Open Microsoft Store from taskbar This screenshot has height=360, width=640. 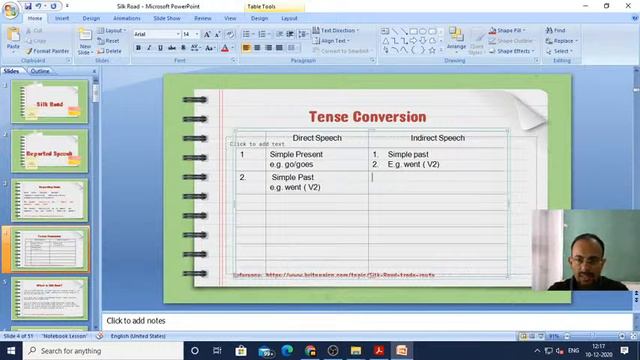click(x=241, y=351)
